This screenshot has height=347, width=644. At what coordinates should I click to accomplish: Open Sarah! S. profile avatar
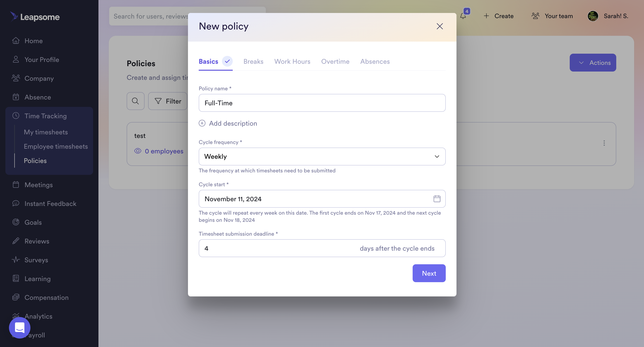(x=593, y=16)
